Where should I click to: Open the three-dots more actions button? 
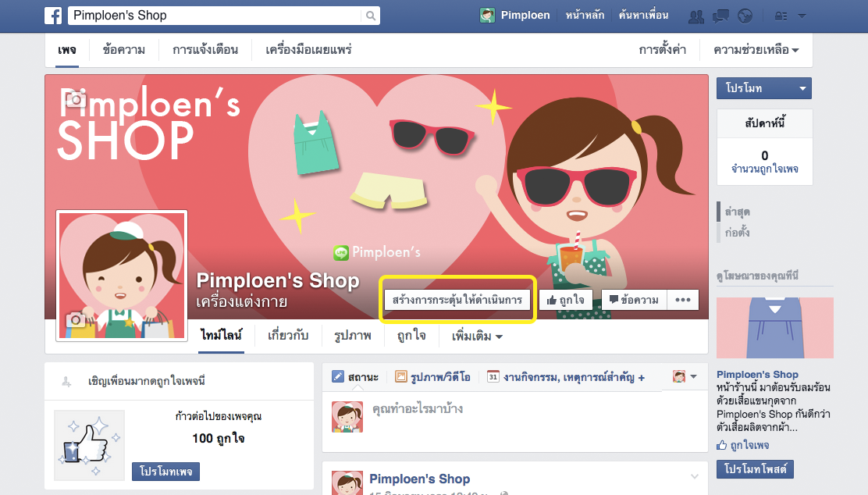[x=683, y=300]
